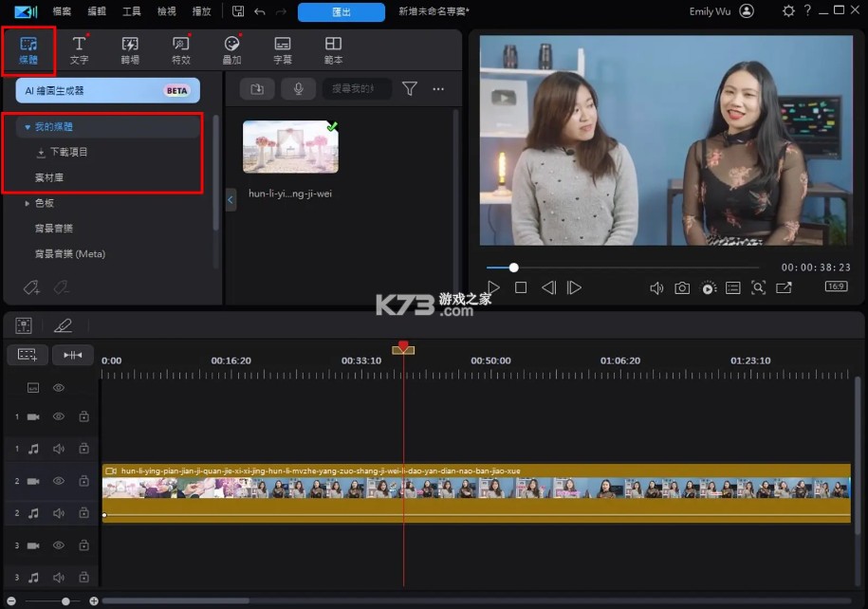Click the AI 繪圖生成器 button
The image size is (868, 609).
pos(106,89)
